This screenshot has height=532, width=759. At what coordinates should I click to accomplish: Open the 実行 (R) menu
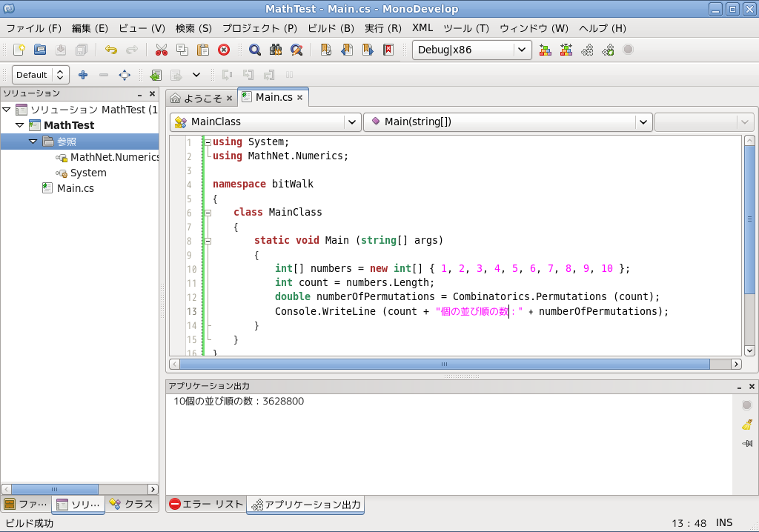383,28
